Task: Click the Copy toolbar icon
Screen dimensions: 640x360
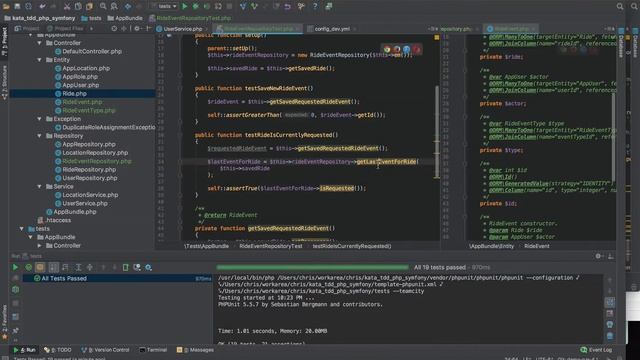Action: (78, 6)
